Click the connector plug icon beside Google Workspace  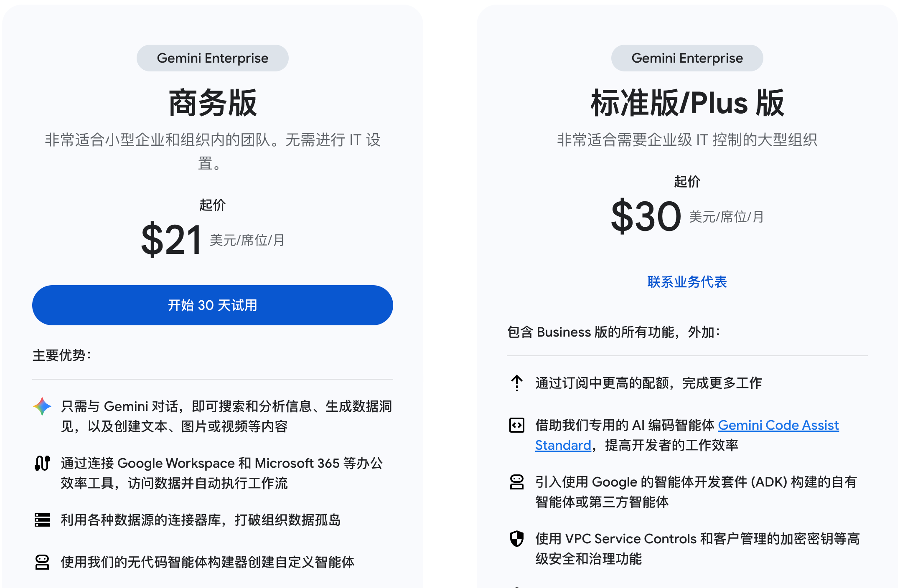click(42, 463)
